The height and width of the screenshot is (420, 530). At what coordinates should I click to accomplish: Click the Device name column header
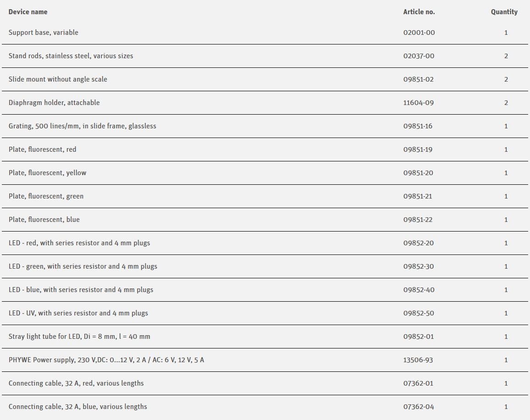(28, 12)
